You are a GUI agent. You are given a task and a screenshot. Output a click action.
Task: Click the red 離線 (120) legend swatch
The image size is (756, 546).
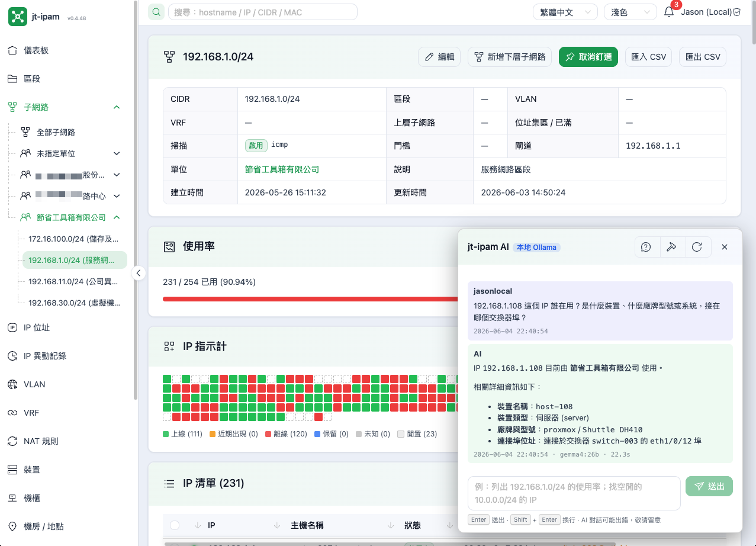click(x=268, y=434)
